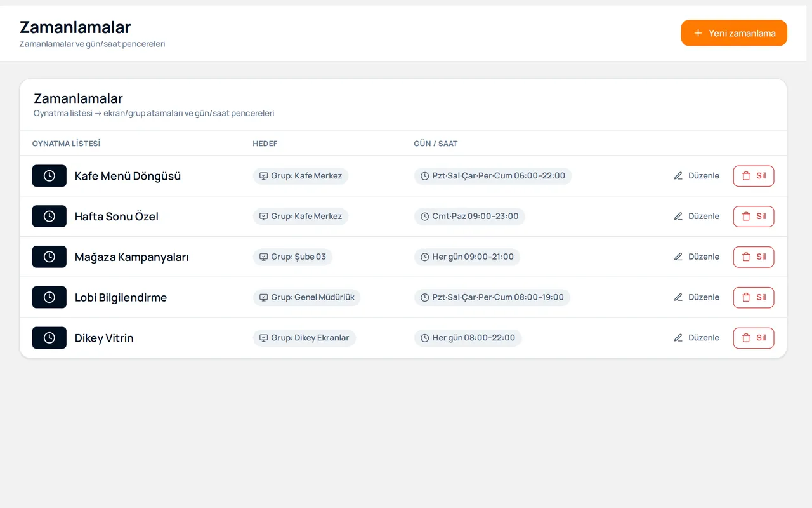Click the GÜN / SAAT column header
The image size is (812, 508).
click(436, 144)
